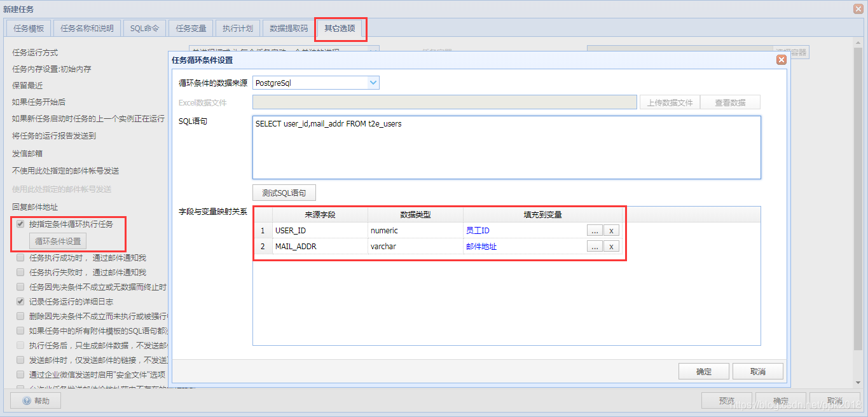Screen dimensions: 868x417
Task: Open variable picker for USER_ID mapping row
Action: [x=594, y=230]
